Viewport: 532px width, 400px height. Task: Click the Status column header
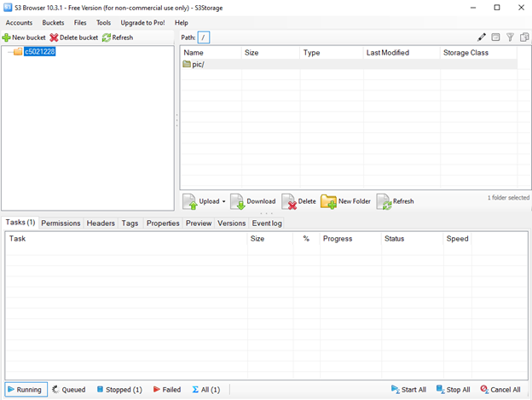pyautogui.click(x=413, y=239)
